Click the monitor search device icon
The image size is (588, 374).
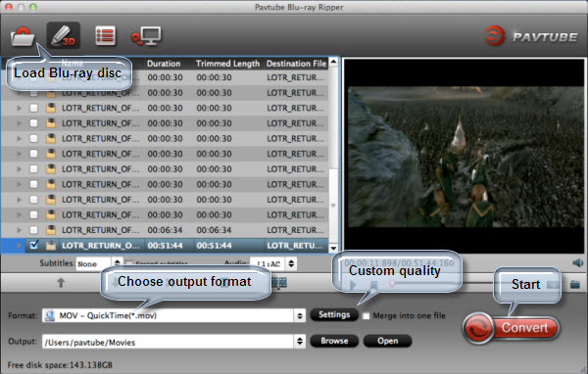146,36
